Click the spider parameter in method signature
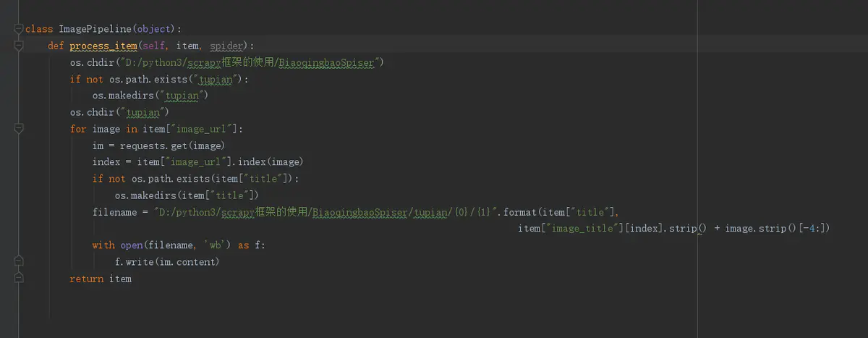Viewport: 868px width, 338px height. [x=226, y=46]
